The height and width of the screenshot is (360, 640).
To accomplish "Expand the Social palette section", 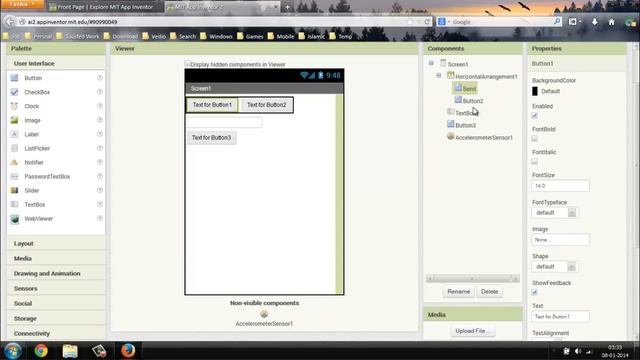I will click(x=56, y=303).
